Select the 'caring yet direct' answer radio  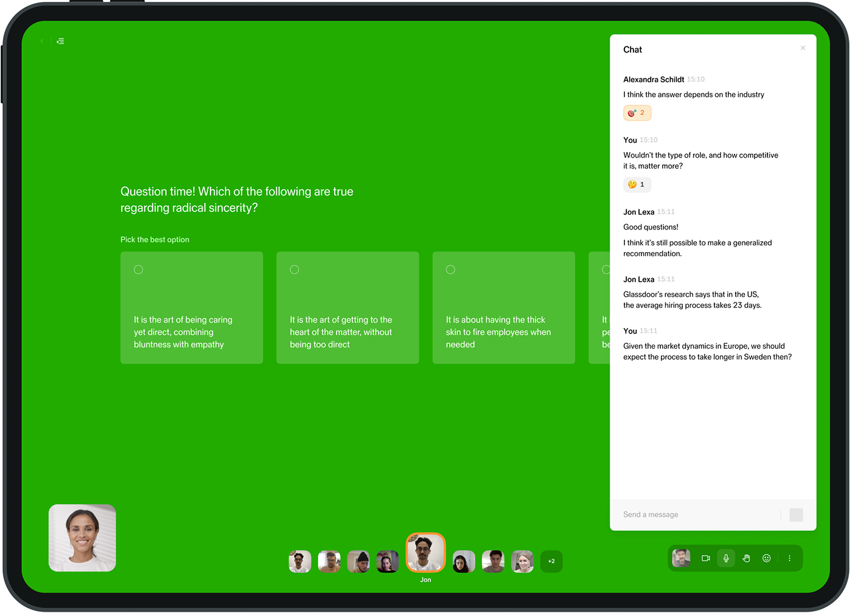[x=139, y=270]
